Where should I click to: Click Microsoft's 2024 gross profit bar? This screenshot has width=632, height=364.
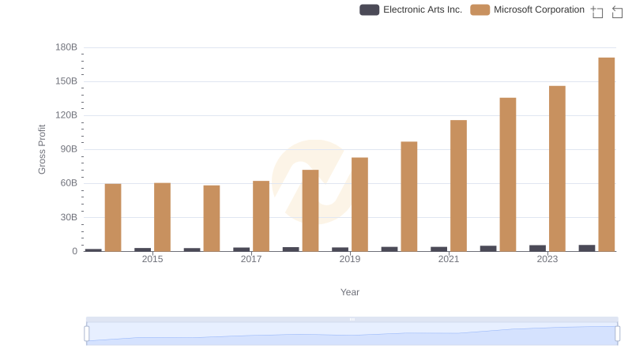click(x=606, y=155)
